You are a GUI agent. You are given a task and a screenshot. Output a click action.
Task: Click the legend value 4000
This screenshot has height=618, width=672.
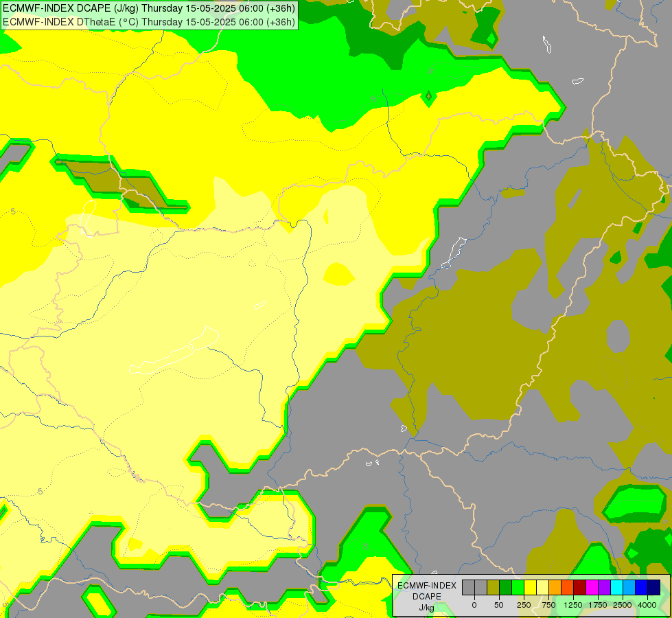[647, 605]
